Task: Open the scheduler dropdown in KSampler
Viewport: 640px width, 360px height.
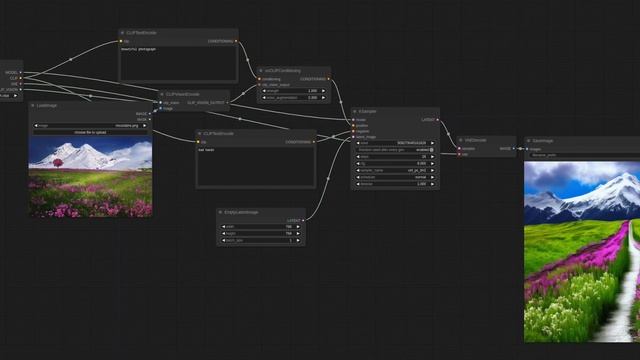Action: click(x=396, y=177)
